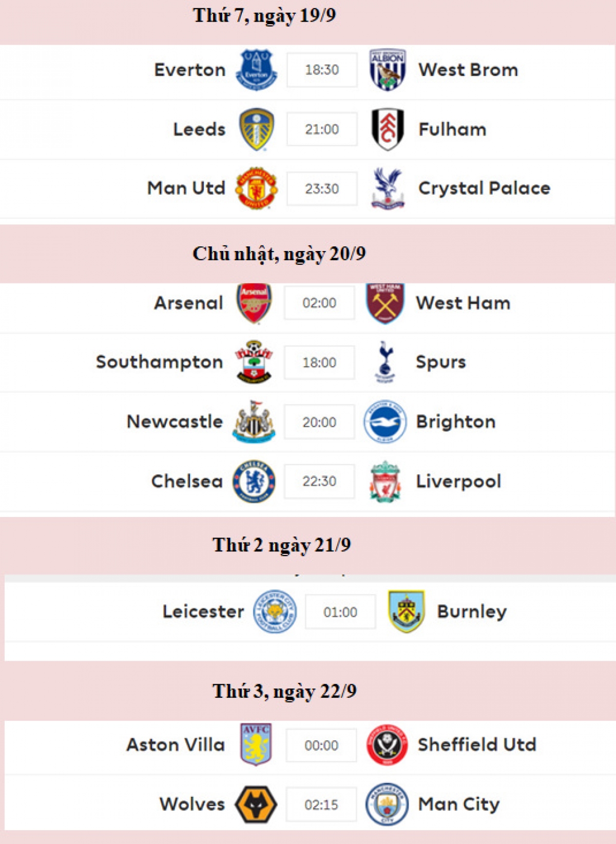Open the Manchester United crest

(x=257, y=188)
